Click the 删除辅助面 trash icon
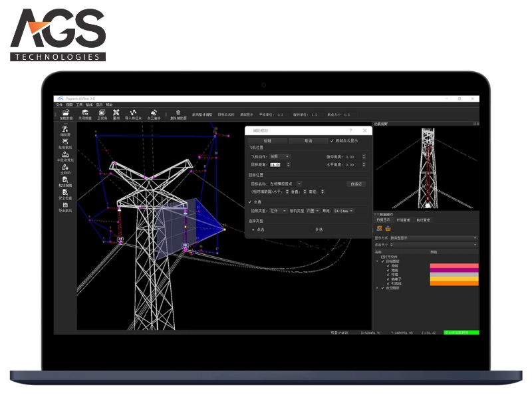Viewport: 532px width, 399px height. tap(178, 113)
